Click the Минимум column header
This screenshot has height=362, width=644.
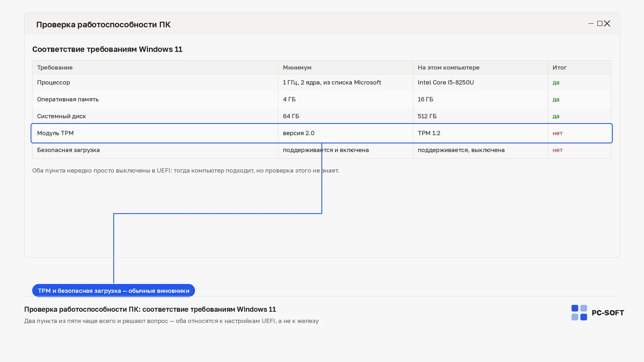[346, 68]
